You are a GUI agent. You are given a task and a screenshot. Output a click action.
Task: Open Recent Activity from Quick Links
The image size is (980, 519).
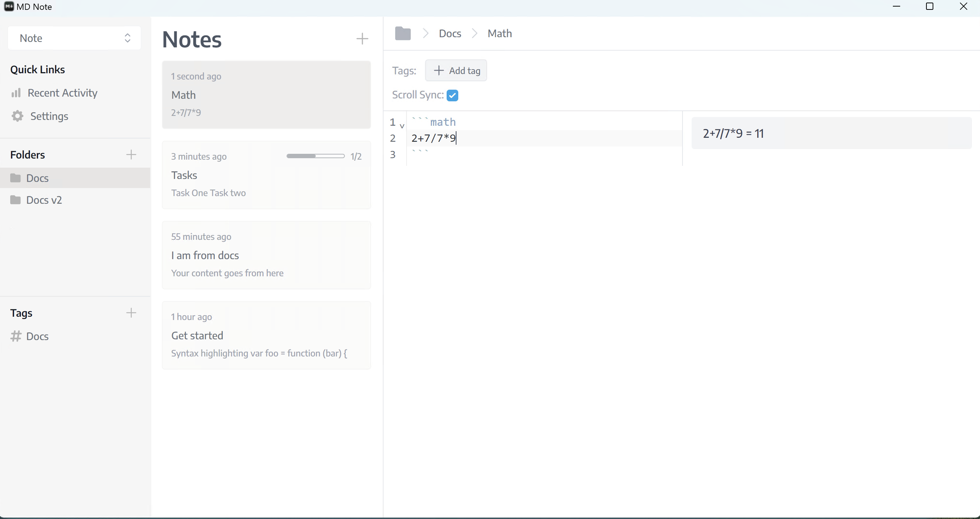click(x=62, y=93)
